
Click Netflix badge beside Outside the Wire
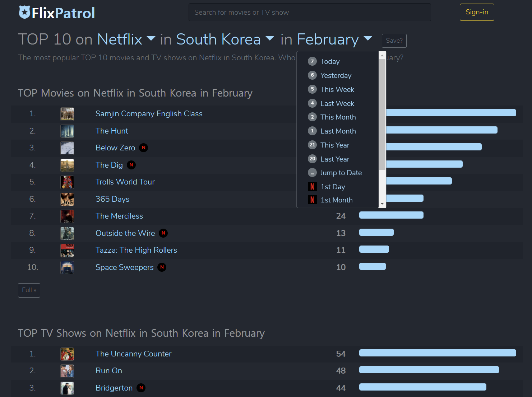[x=163, y=233]
